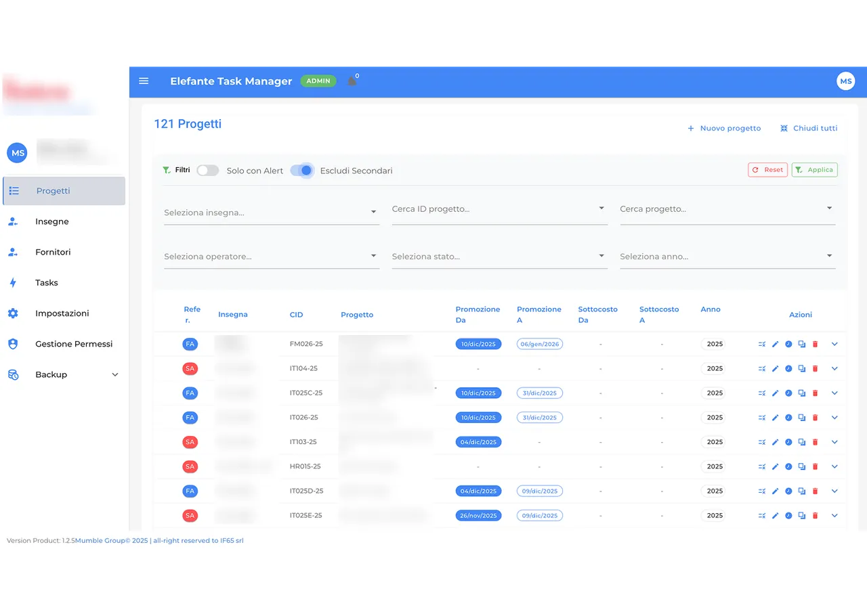The width and height of the screenshot is (867, 616).
Task: Click the edit pencil for project FM026-25
Action: pyautogui.click(x=775, y=344)
